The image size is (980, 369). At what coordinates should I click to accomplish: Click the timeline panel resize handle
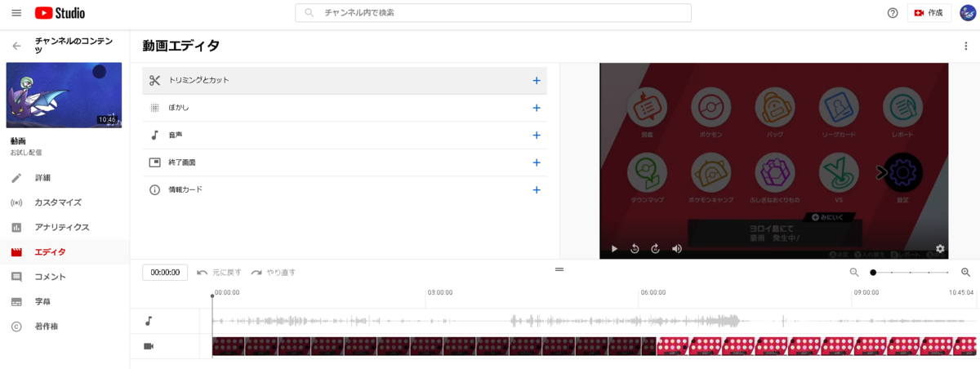559,269
